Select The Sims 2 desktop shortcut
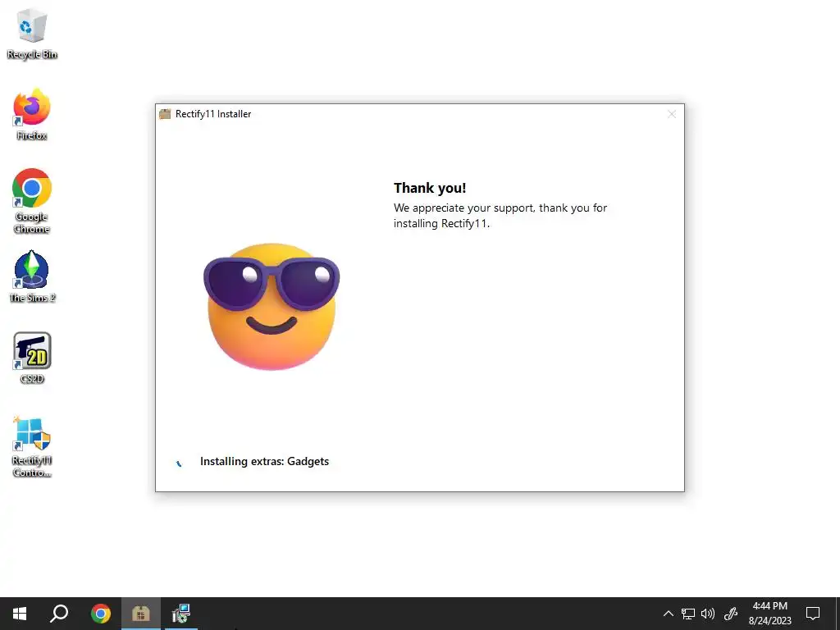840x630 pixels. coord(32,276)
